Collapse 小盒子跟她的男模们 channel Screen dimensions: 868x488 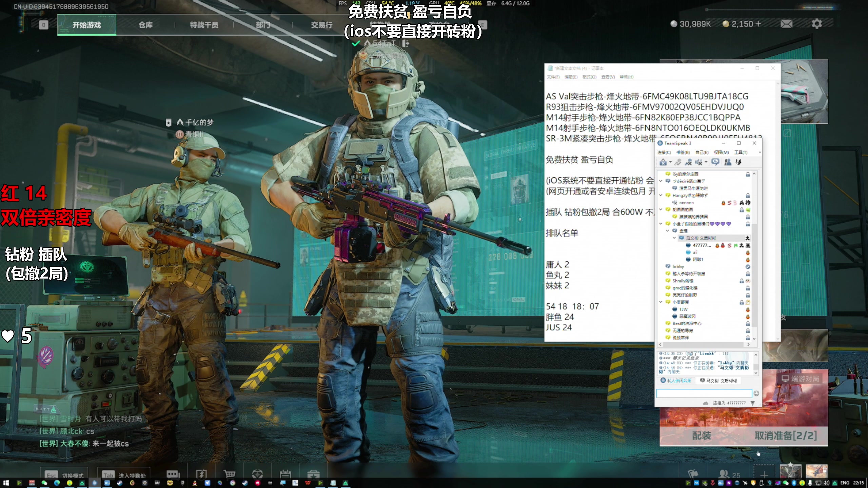click(x=660, y=224)
